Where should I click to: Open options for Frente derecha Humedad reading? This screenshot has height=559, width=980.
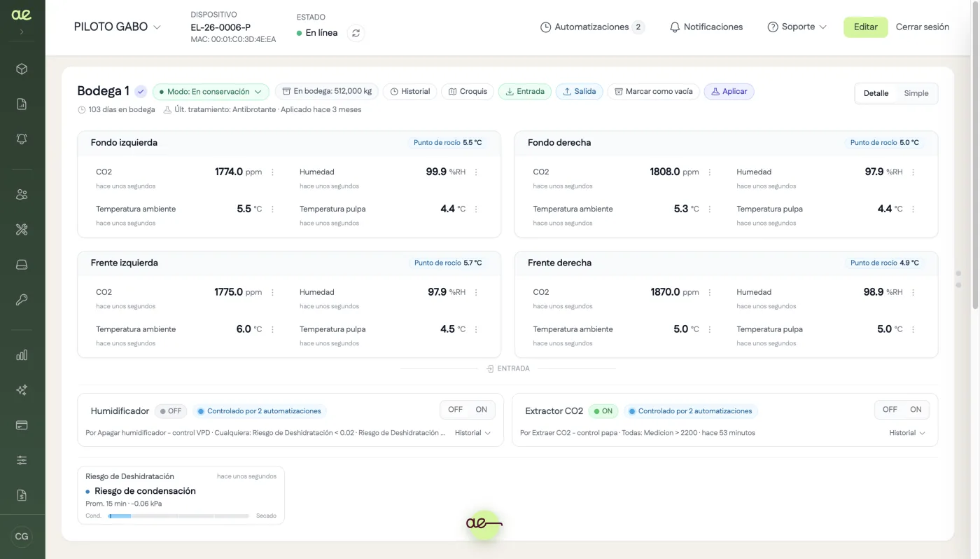[x=913, y=292]
